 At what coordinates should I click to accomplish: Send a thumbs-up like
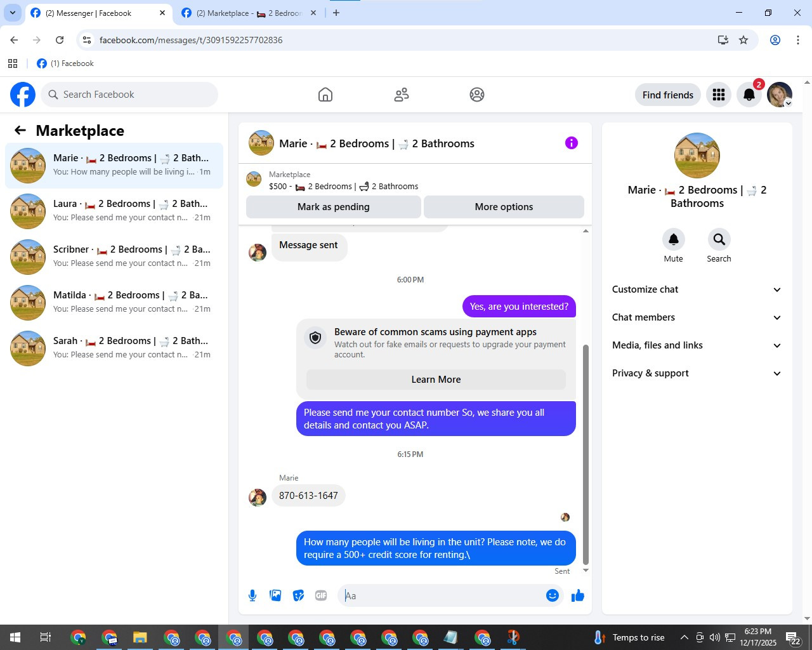point(578,595)
